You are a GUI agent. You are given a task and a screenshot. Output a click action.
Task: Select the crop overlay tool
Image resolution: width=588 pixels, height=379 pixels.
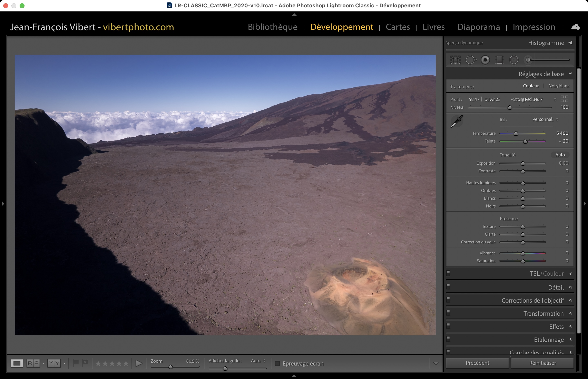[x=455, y=60]
